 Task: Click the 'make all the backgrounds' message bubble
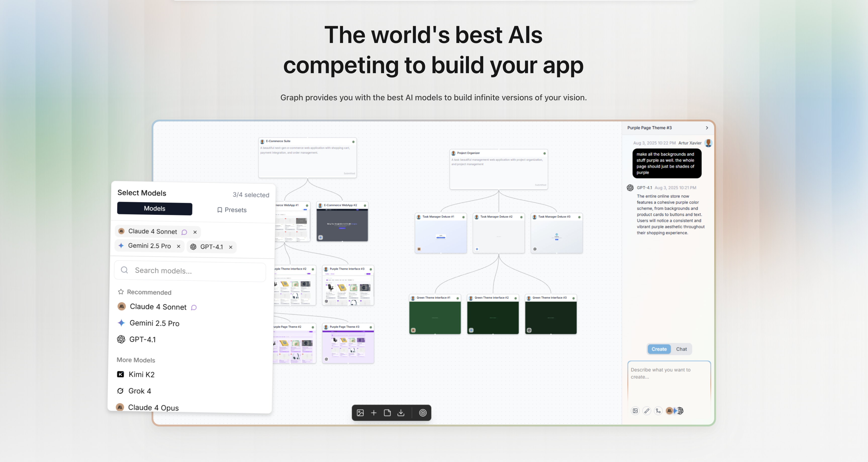[667, 163]
